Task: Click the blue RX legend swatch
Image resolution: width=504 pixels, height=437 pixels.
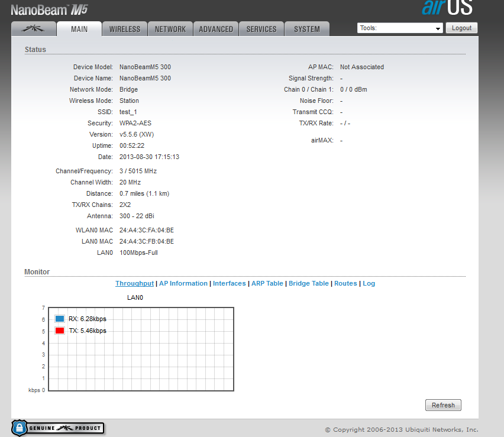Action: 60,319
